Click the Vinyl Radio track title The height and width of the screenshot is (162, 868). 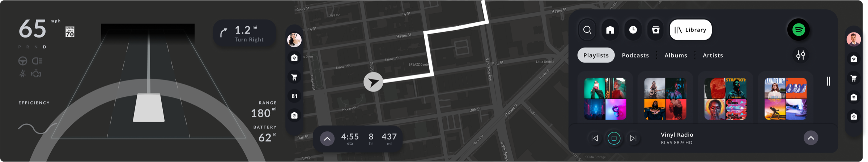[677, 135]
